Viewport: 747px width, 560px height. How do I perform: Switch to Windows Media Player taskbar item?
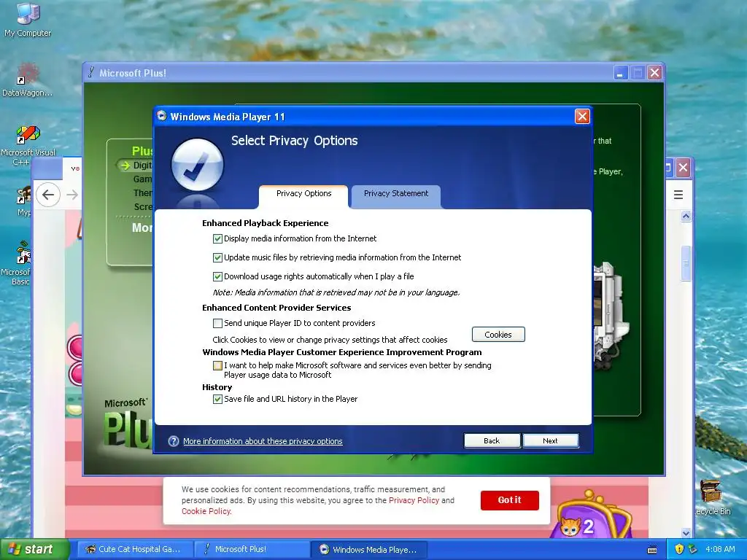click(x=369, y=549)
